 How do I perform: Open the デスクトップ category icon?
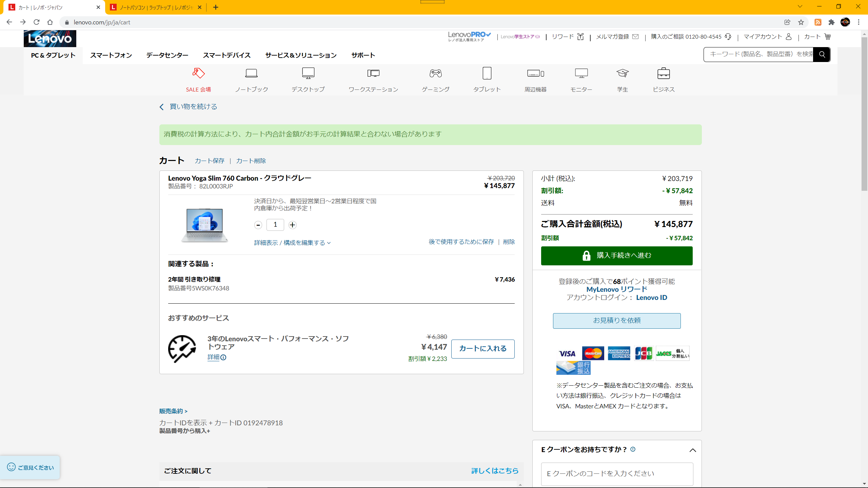tap(308, 73)
